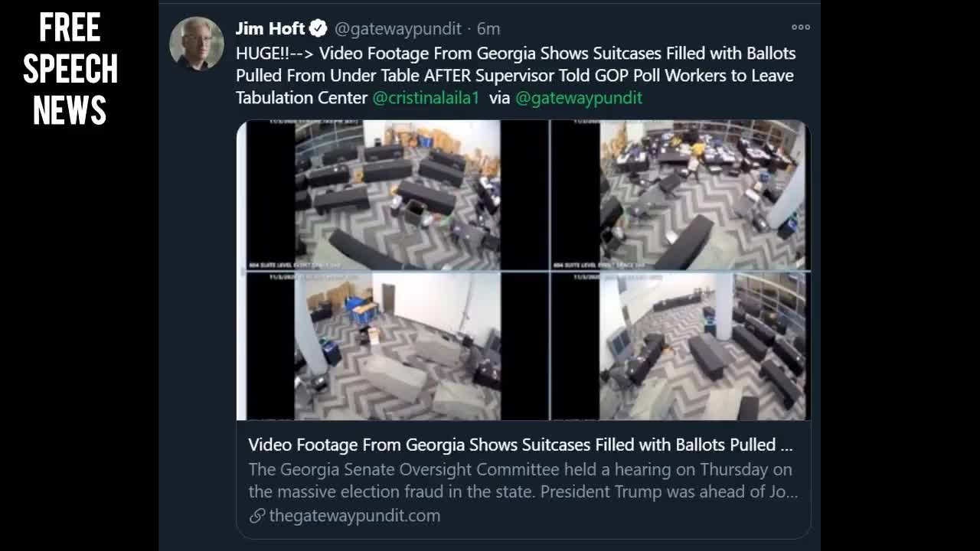The height and width of the screenshot is (551, 980).
Task: Open the @cristinalaila1 mention
Action: 426,98
